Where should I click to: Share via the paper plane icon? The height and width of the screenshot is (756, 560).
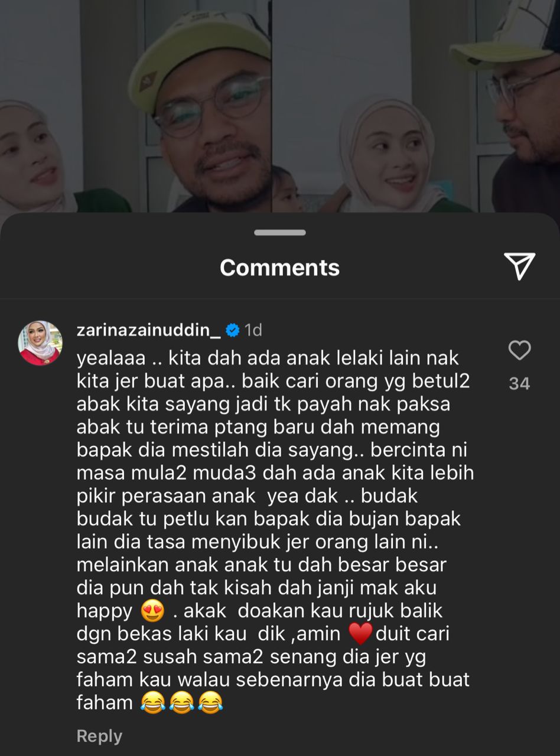tap(519, 266)
